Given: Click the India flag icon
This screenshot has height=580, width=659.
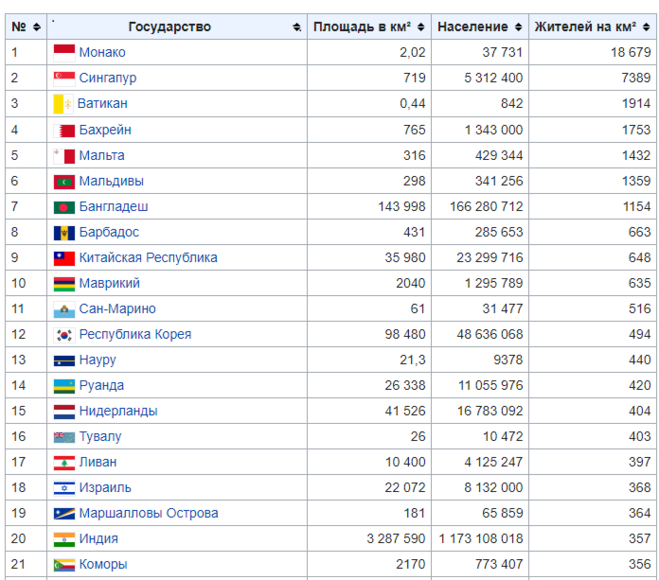Looking at the screenshot, I should coord(64,539).
